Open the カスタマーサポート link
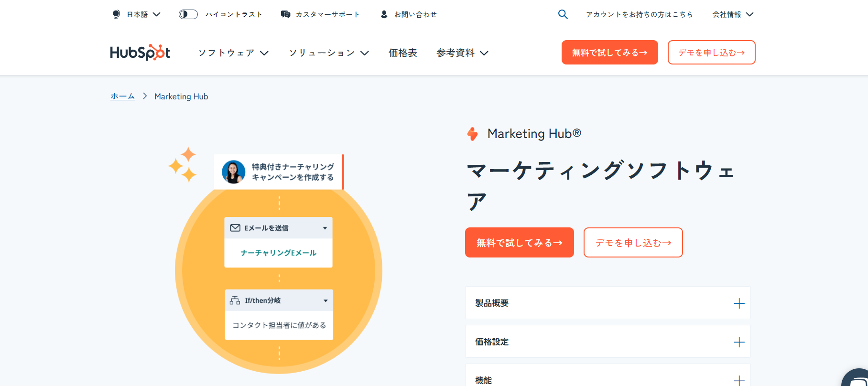This screenshot has width=868, height=386. coord(327,14)
